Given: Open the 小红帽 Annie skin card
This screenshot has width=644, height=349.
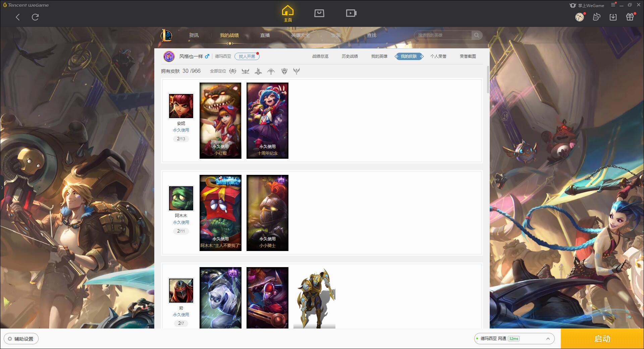Looking at the screenshot, I should (x=220, y=120).
